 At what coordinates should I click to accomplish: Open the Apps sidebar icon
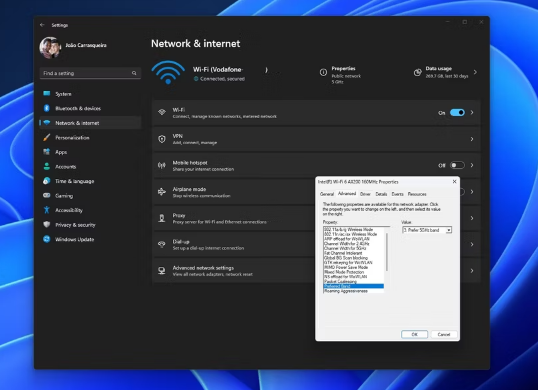pos(47,152)
